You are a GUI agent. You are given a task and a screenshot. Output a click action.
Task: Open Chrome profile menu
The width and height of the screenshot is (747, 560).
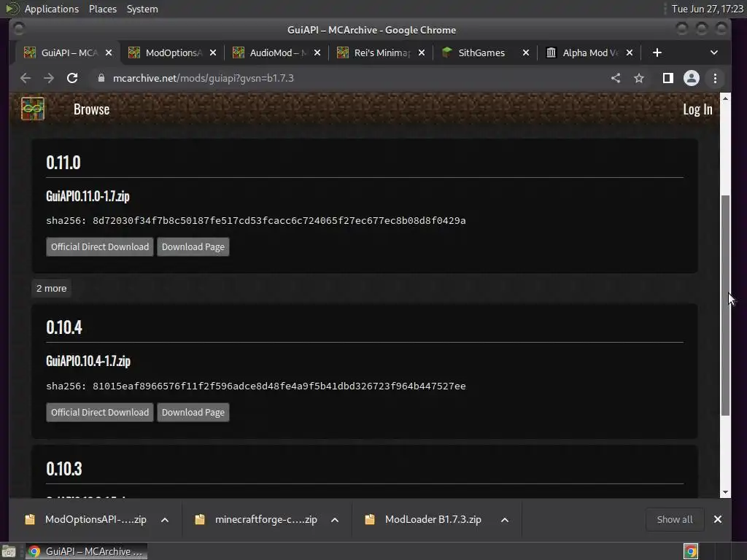coord(692,78)
